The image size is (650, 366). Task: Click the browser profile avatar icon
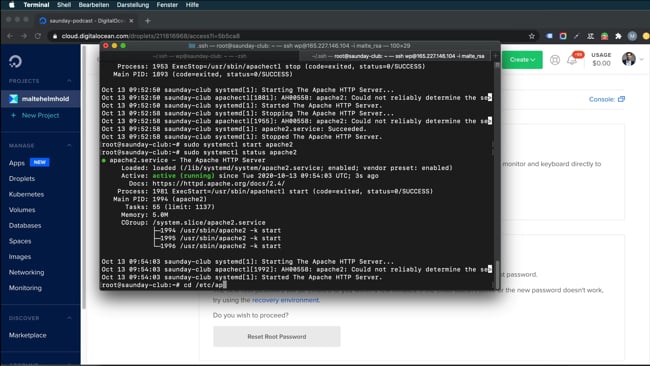[632, 36]
